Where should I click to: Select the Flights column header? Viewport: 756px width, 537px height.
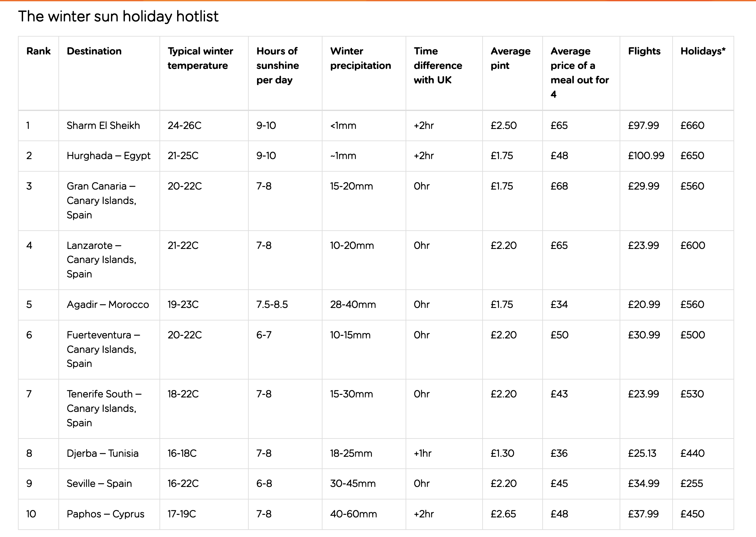pos(644,51)
